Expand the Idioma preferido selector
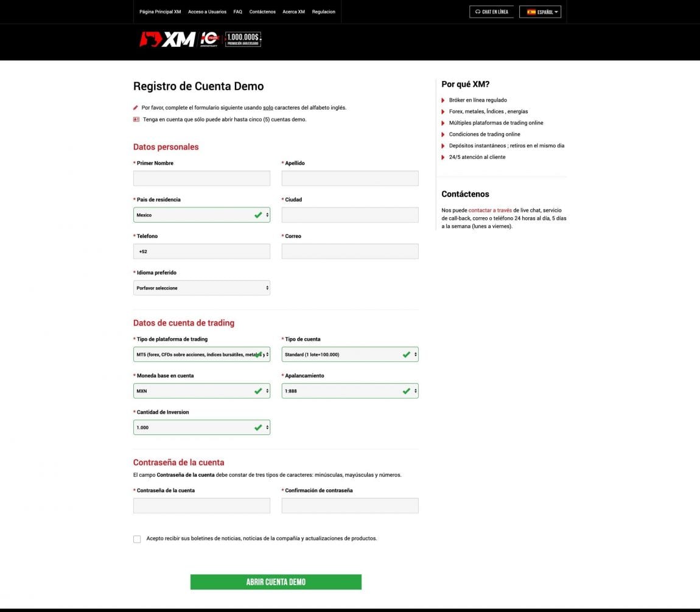The height and width of the screenshot is (612, 700). pos(201,288)
